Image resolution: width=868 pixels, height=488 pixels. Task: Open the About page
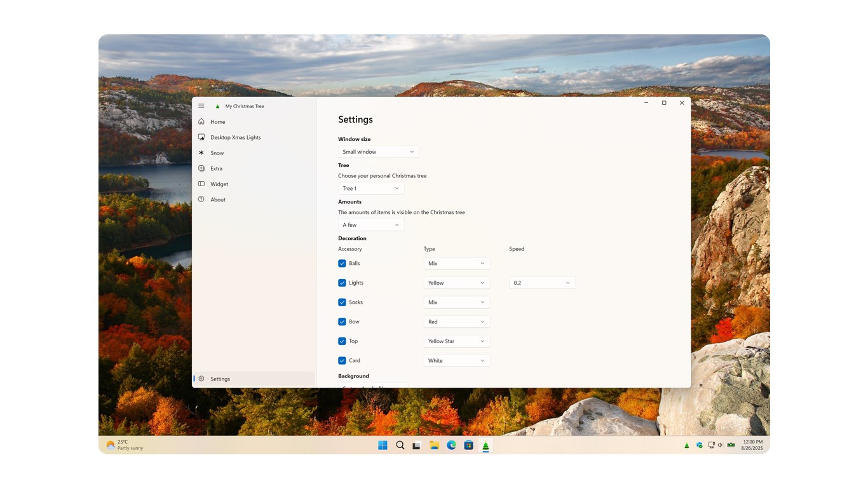pyautogui.click(x=217, y=199)
